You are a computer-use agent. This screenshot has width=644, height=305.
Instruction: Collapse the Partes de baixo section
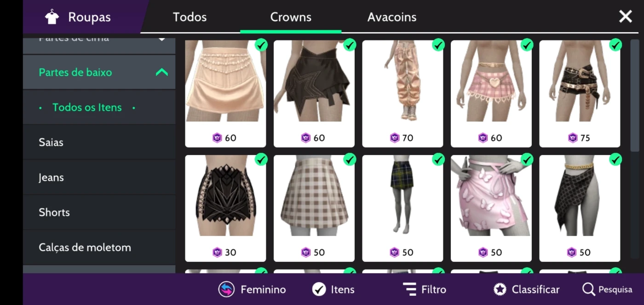click(161, 72)
